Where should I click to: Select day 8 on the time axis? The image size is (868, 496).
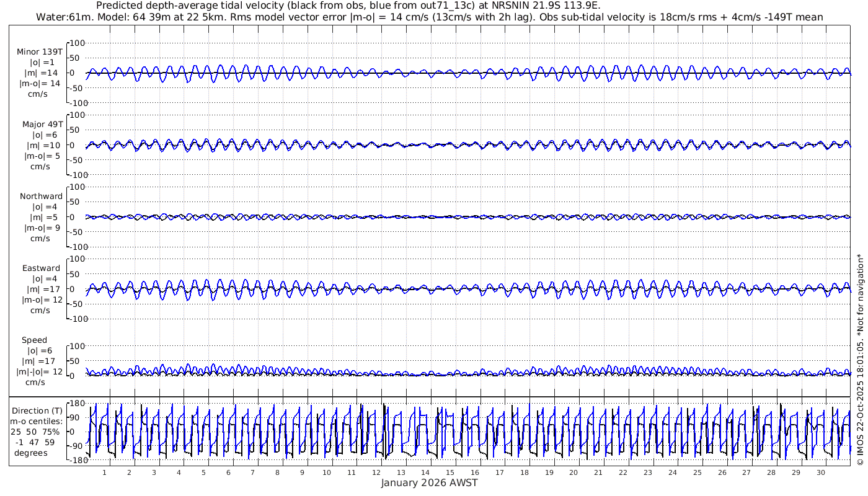(277, 472)
